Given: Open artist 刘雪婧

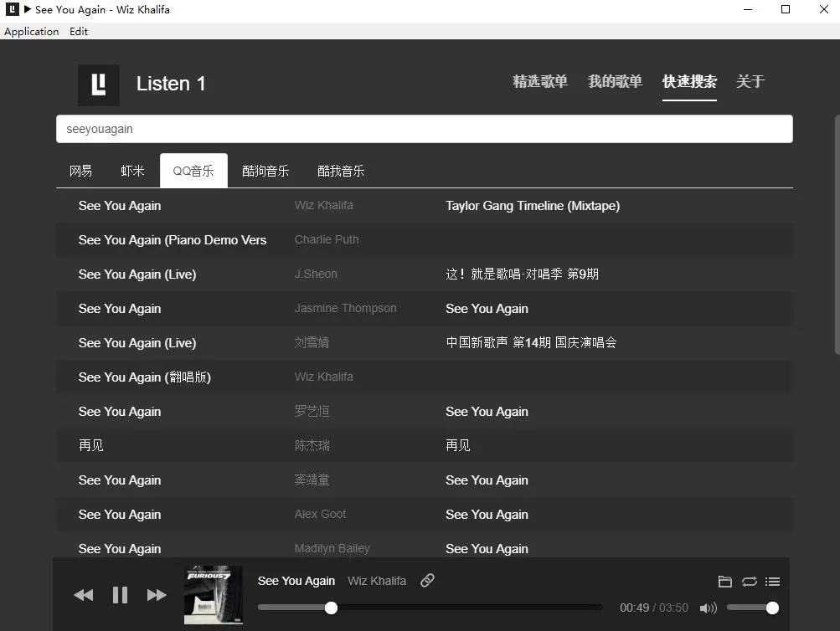Looking at the screenshot, I should tap(312, 342).
